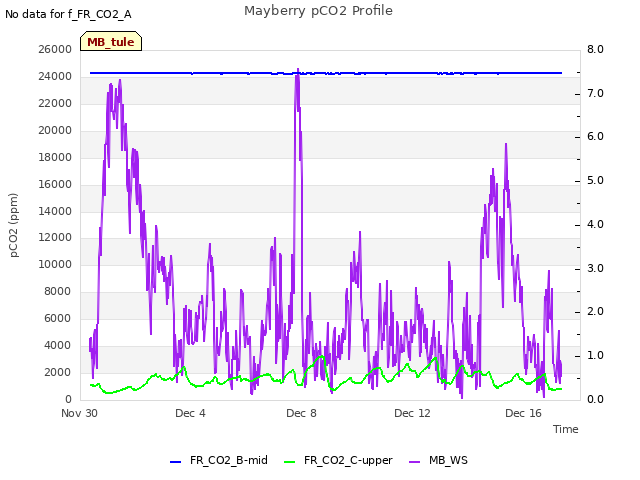Click the 22000 left axis value
The width and height of the screenshot is (640, 480).
pos(55,103)
